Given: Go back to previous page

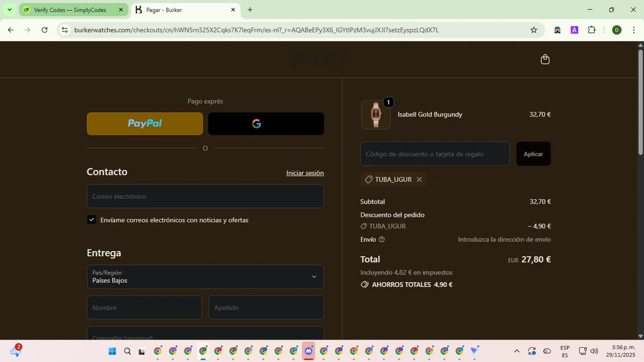Looking at the screenshot, I should pos(11,30).
